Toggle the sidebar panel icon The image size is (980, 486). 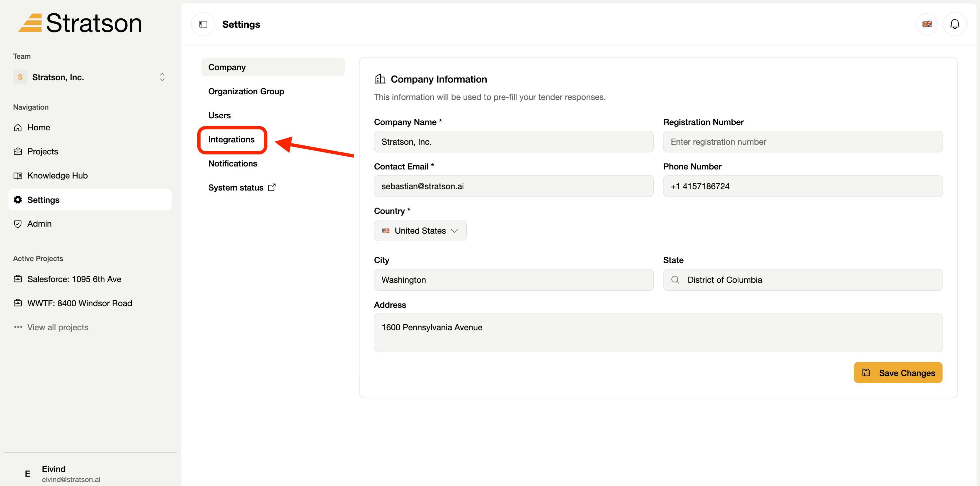[x=203, y=24]
